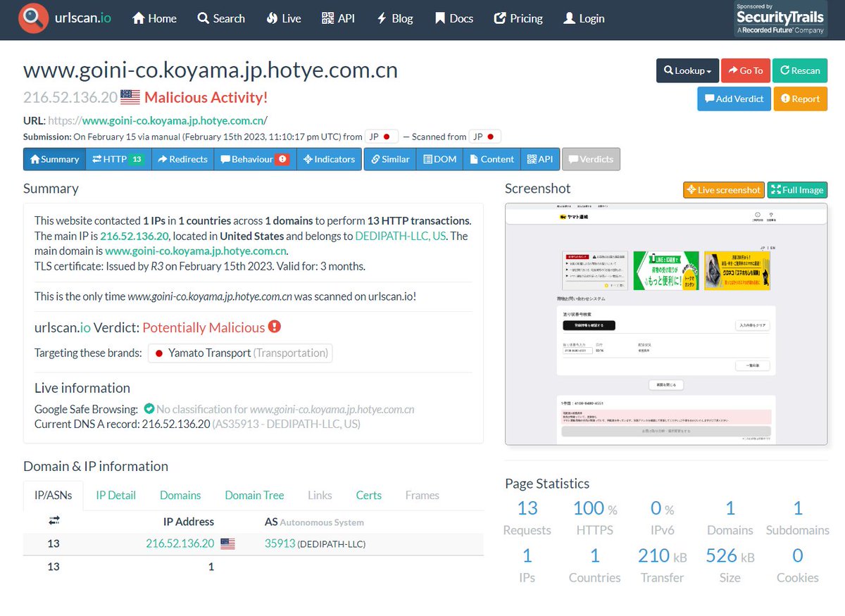Open the Certs tab
The width and height of the screenshot is (845, 616).
[x=368, y=495]
